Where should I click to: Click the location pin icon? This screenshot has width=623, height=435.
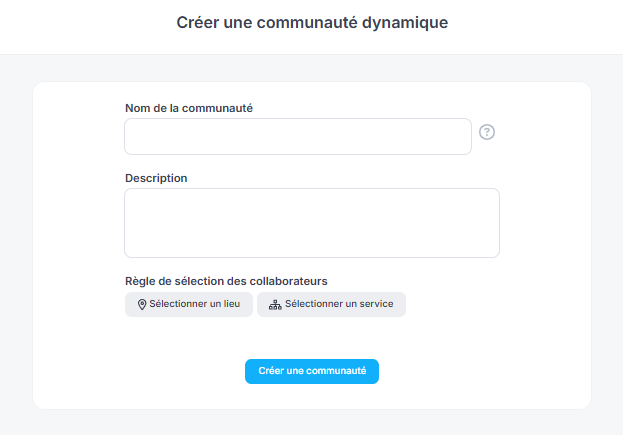coord(142,304)
